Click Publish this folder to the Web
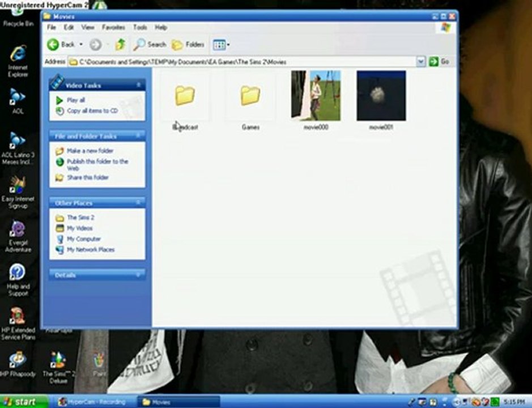The width and height of the screenshot is (532, 408). [92, 165]
